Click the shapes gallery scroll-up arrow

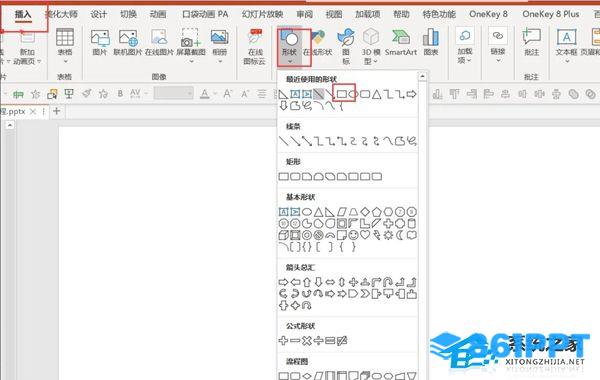click(x=422, y=76)
